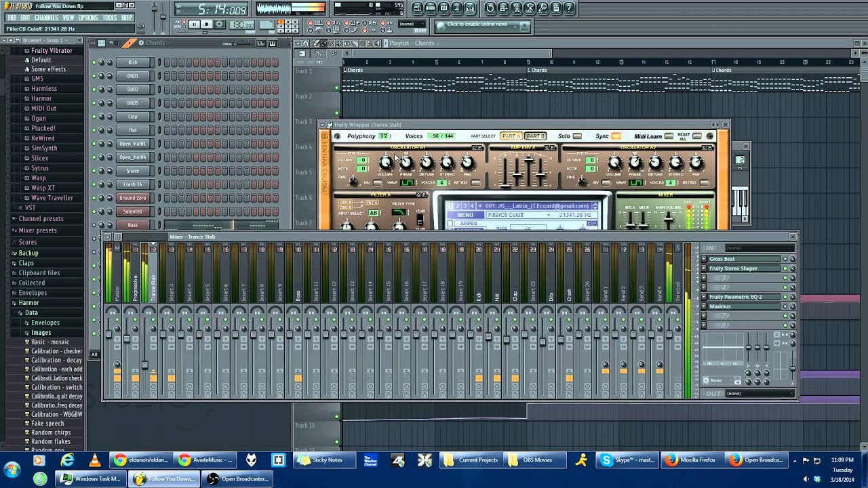
Task: Toggle the Sync switch in synth
Action: (x=616, y=136)
